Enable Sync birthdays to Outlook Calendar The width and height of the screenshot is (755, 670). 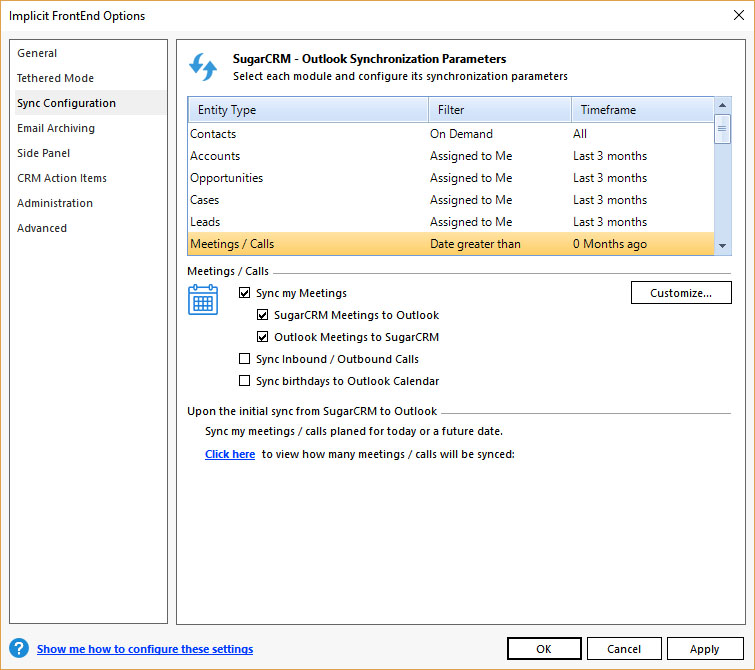pos(245,381)
